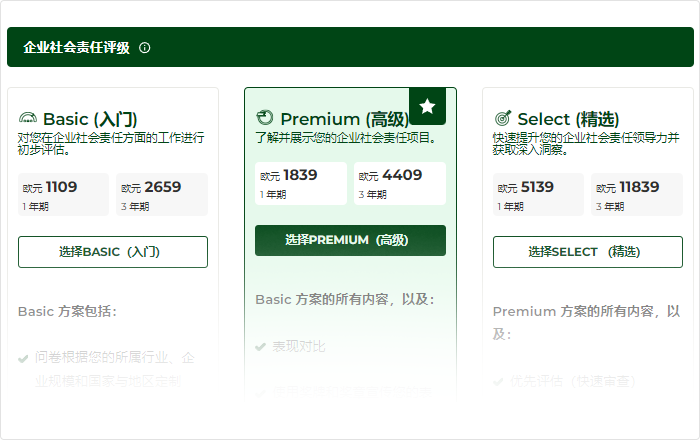Image resolution: width=700 pixels, height=440 pixels.
Task: Click the info icon beside 企业社会责任评级
Action: pos(145,47)
